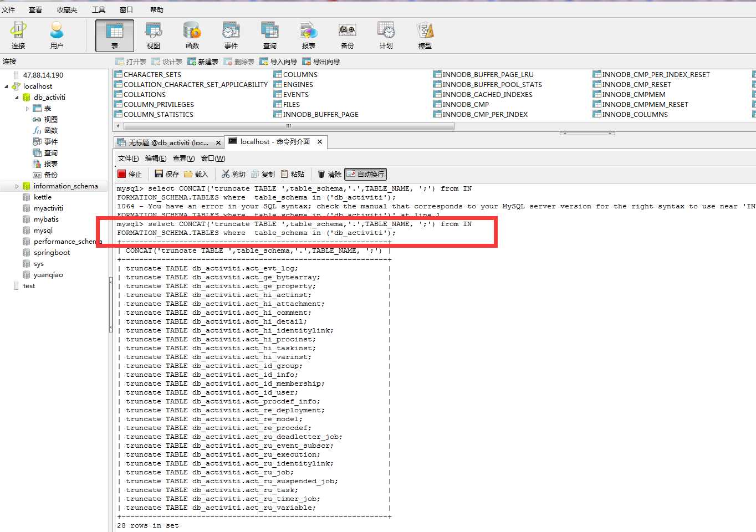Open the 查看 main menu
The image size is (756, 532).
[x=35, y=9]
